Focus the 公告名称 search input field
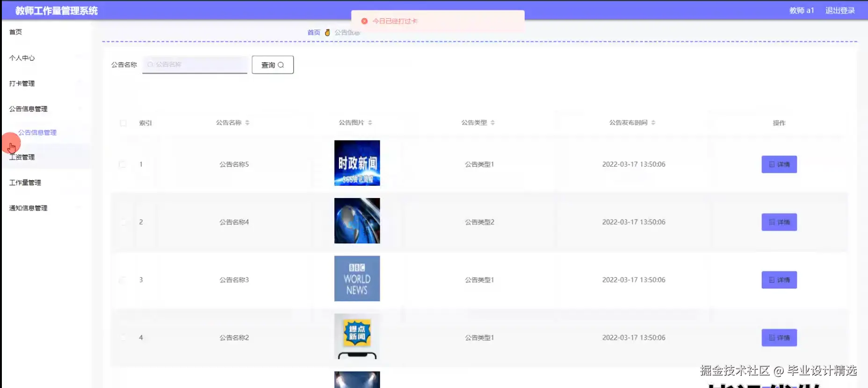868x388 pixels. [x=195, y=65]
